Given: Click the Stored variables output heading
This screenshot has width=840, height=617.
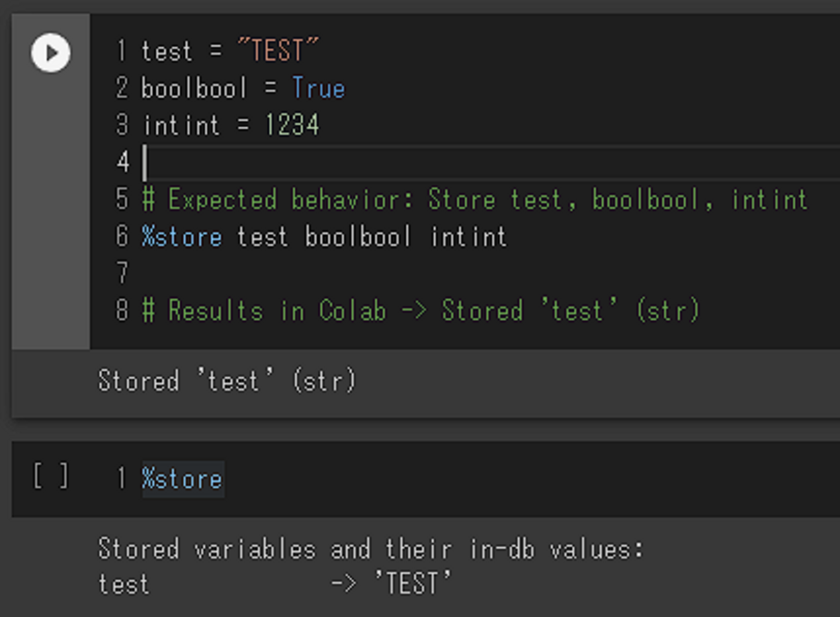Looking at the screenshot, I should [x=371, y=549].
